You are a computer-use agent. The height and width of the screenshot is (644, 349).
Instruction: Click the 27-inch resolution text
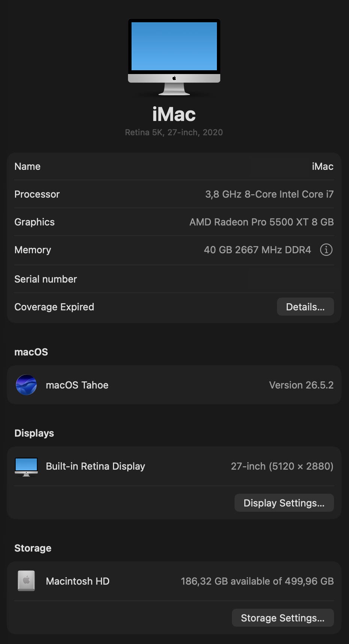pyautogui.click(x=282, y=466)
